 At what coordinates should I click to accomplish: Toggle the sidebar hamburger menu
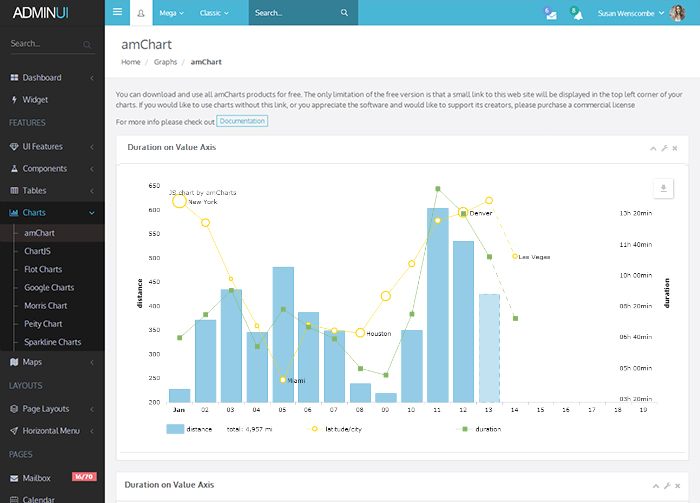pyautogui.click(x=117, y=13)
